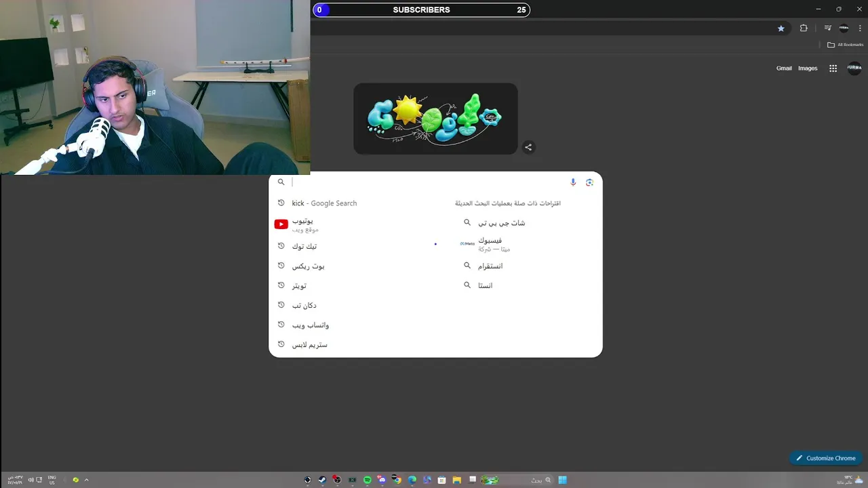Open File Explorer from the taskbar
The height and width of the screenshot is (488, 868).
pos(456,480)
